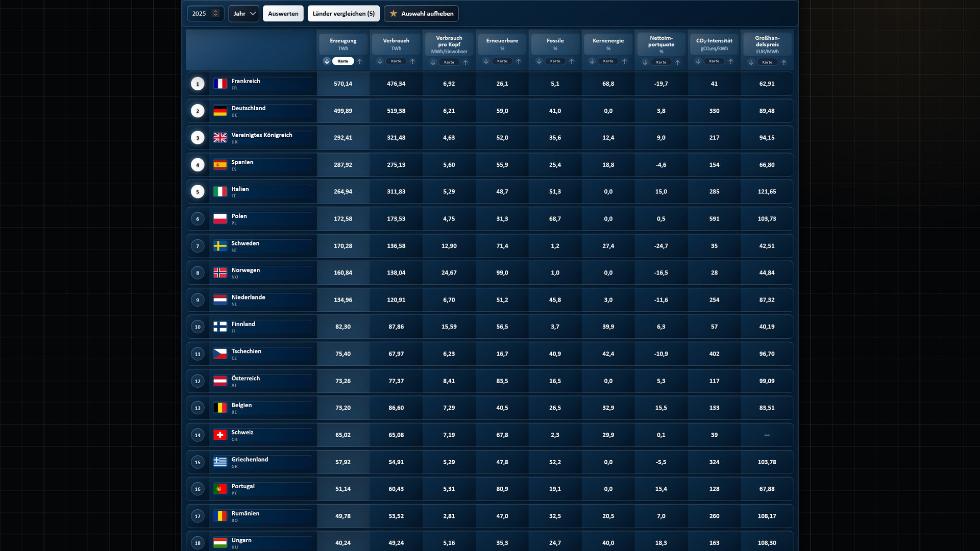Sort Fossile column ascending arrow
The height and width of the screenshot is (551, 980).
[572, 61]
